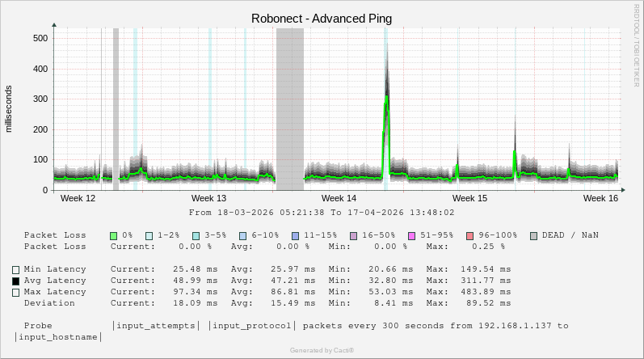Toggle the Min Latency legend box
The width and height of the screenshot is (644, 359).
click(16, 269)
